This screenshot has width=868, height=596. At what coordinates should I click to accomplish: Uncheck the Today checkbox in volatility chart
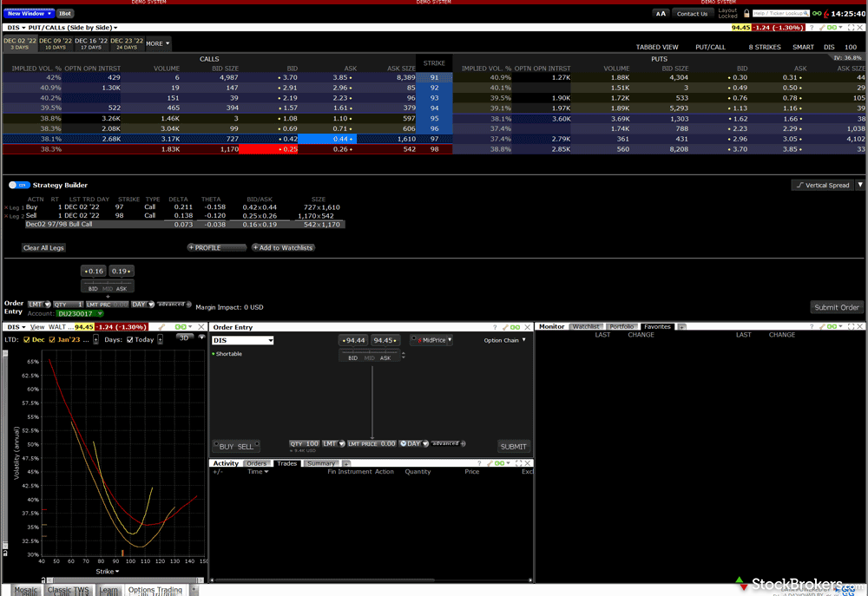130,339
